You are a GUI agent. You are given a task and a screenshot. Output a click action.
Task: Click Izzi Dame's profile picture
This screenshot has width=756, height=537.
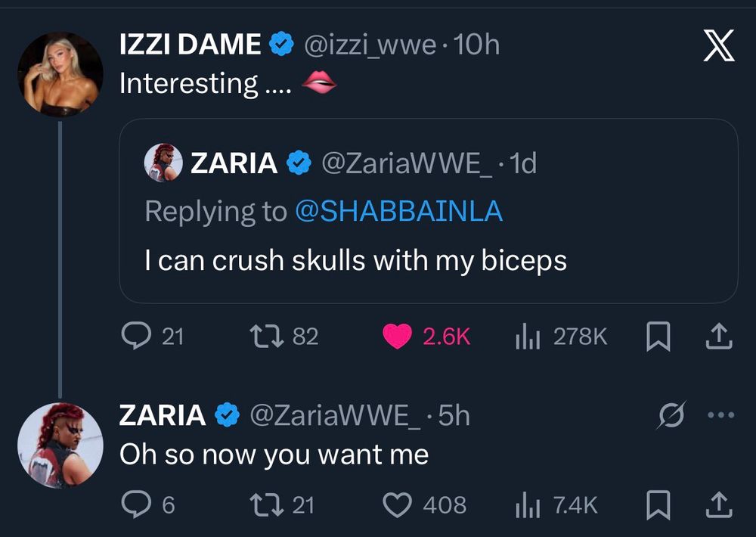click(60, 74)
